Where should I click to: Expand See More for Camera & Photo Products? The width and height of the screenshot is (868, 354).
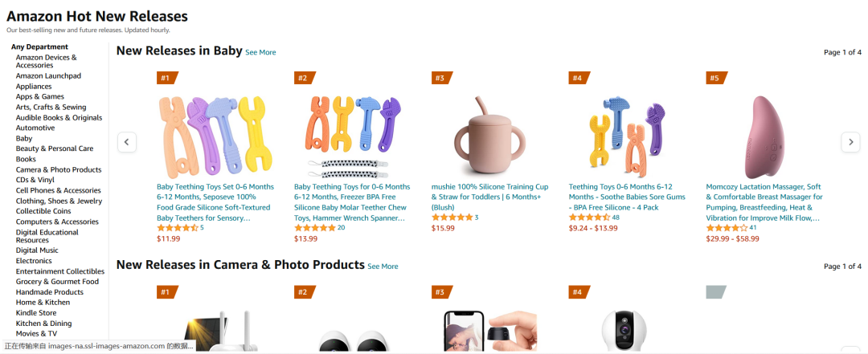point(383,267)
